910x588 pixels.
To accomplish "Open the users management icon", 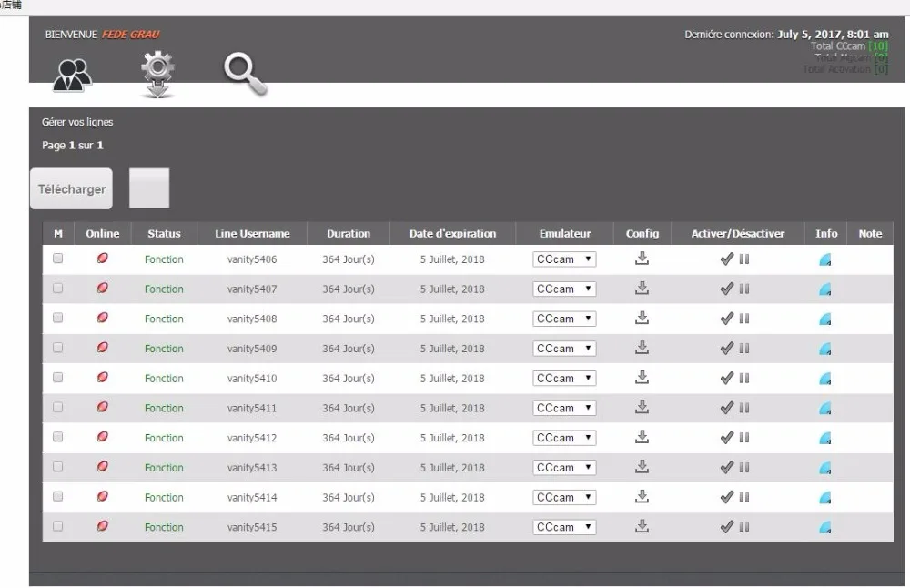I will 72,75.
